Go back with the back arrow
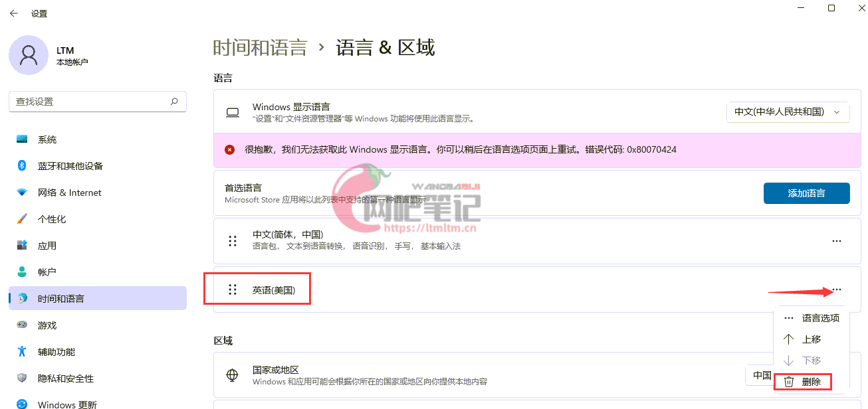The height and width of the screenshot is (409, 868). 13,13
